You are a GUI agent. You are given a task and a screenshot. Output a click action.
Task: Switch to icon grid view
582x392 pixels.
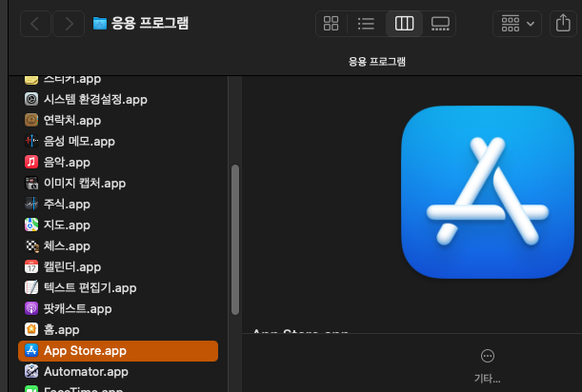click(x=331, y=24)
